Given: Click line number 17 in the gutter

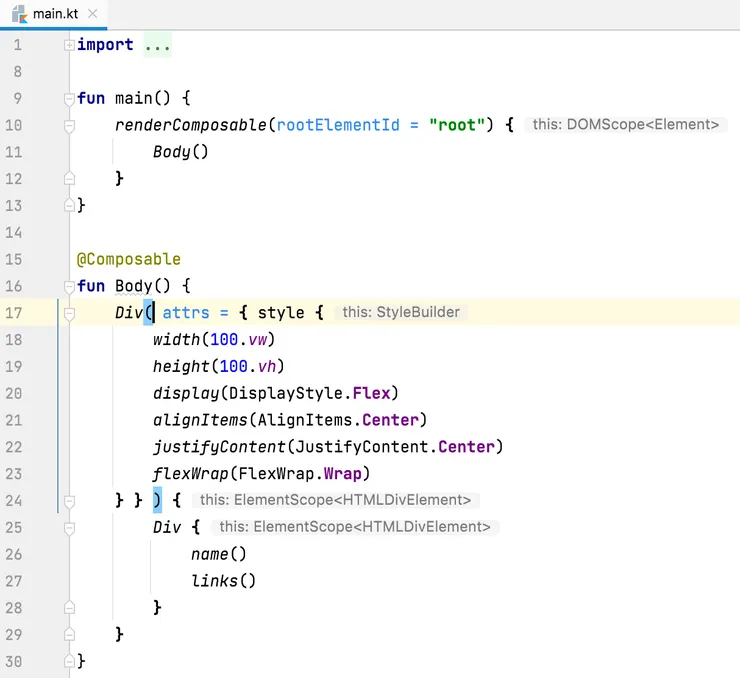Looking at the screenshot, I should click(x=14, y=313).
